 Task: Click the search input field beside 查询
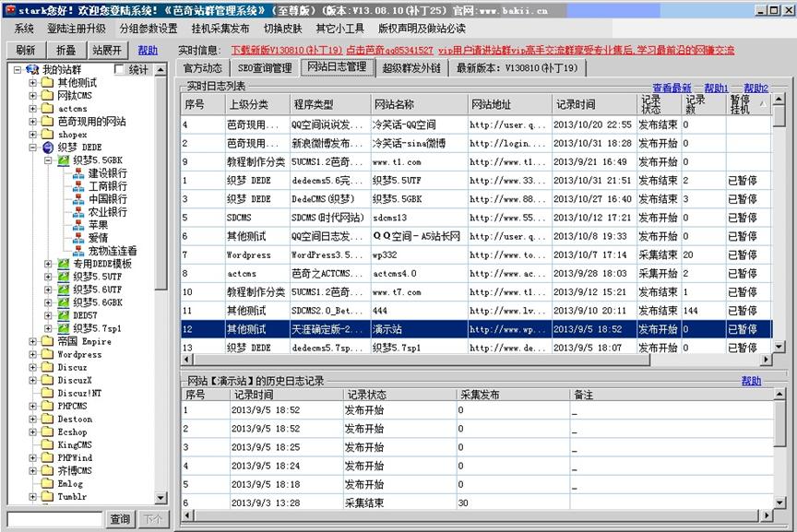(54, 519)
